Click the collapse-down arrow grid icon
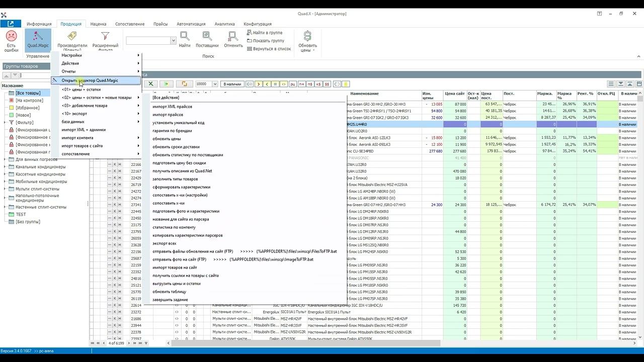Viewport: 644px width, 362px height. point(621,84)
